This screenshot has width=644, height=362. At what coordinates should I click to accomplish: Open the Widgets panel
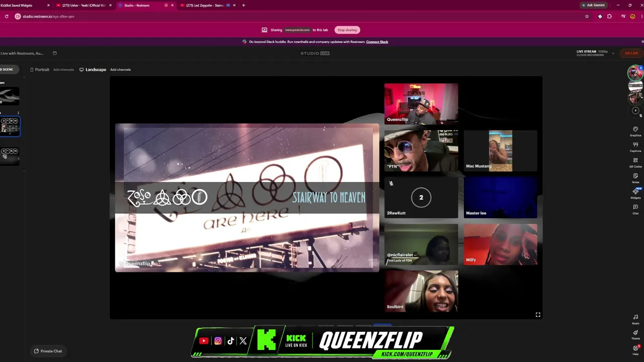635,194
